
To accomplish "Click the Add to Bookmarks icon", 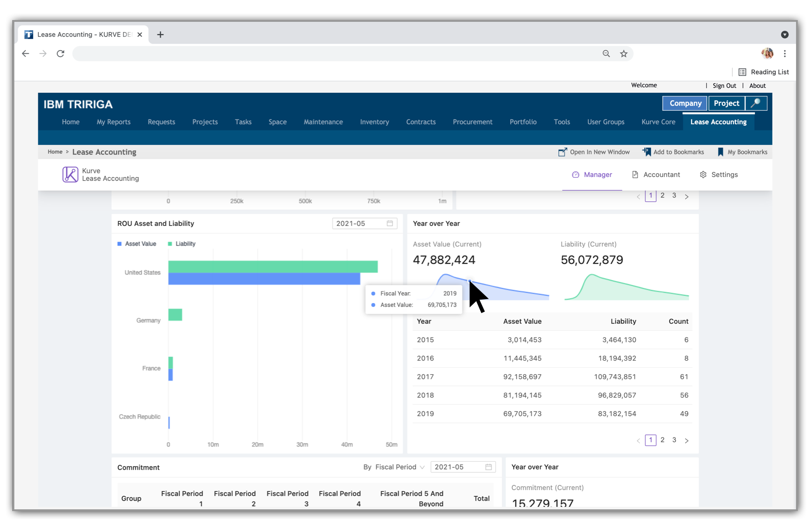I will pyautogui.click(x=646, y=152).
